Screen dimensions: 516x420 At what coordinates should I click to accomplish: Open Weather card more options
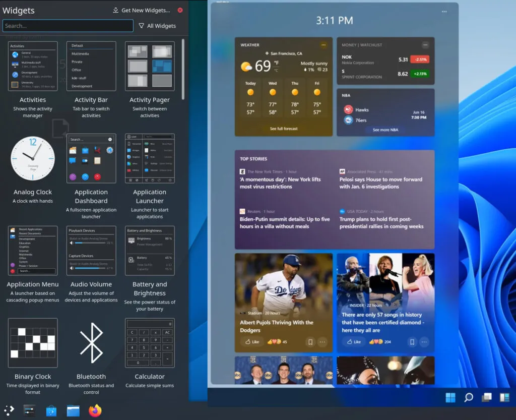tap(324, 45)
